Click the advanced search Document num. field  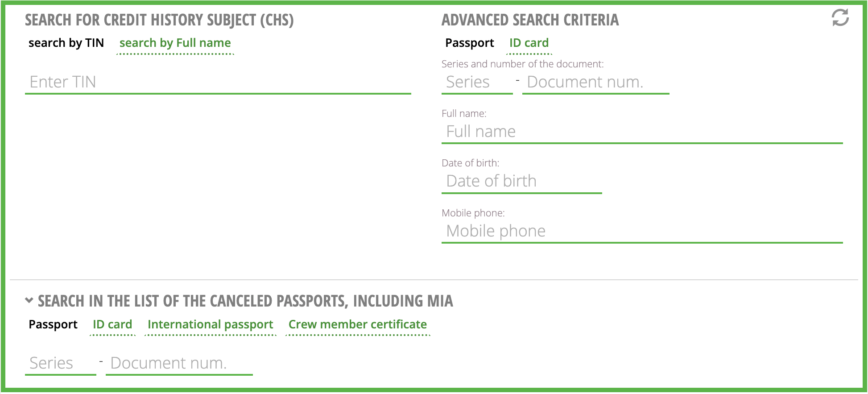(595, 83)
